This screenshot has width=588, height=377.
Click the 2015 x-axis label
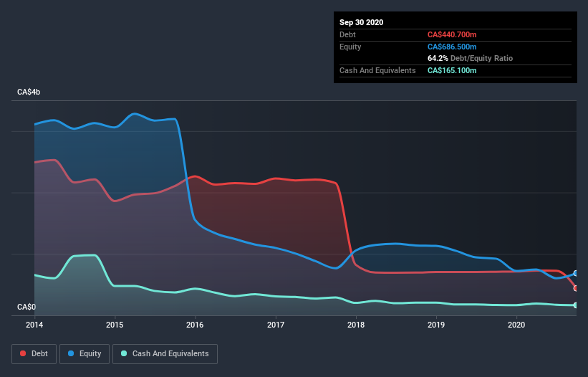click(115, 325)
